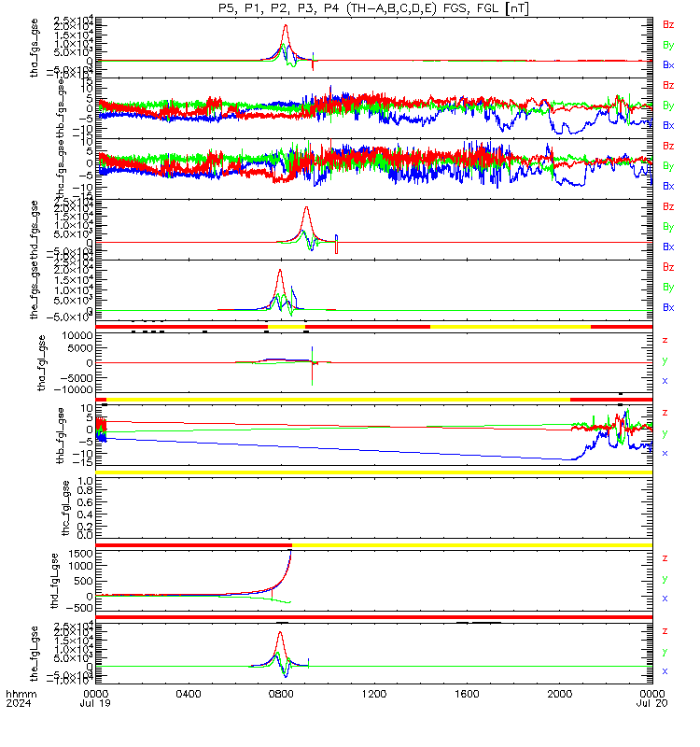Select the red z legend of thb_fgl panel
The width and height of the screenshot is (700, 747).
pyautogui.click(x=665, y=413)
